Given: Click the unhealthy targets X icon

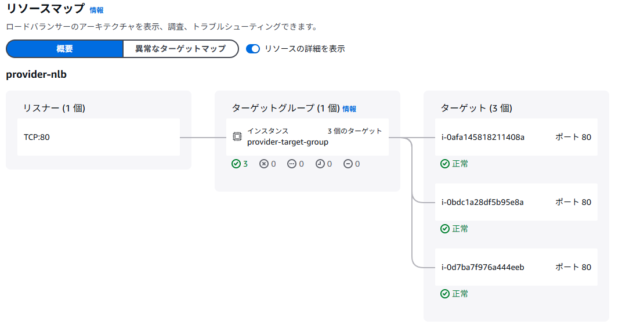Looking at the screenshot, I should (x=263, y=164).
